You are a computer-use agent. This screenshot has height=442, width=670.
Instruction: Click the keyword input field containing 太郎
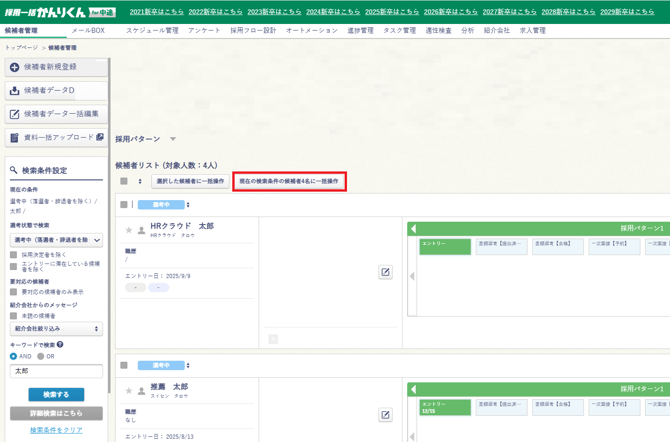[x=56, y=371]
